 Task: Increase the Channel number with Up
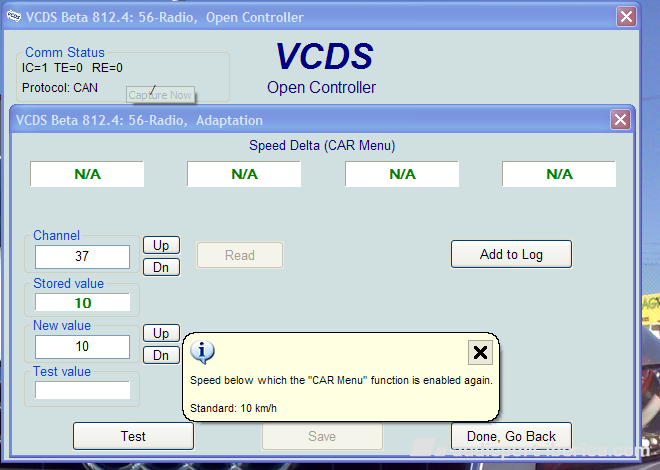click(x=160, y=245)
